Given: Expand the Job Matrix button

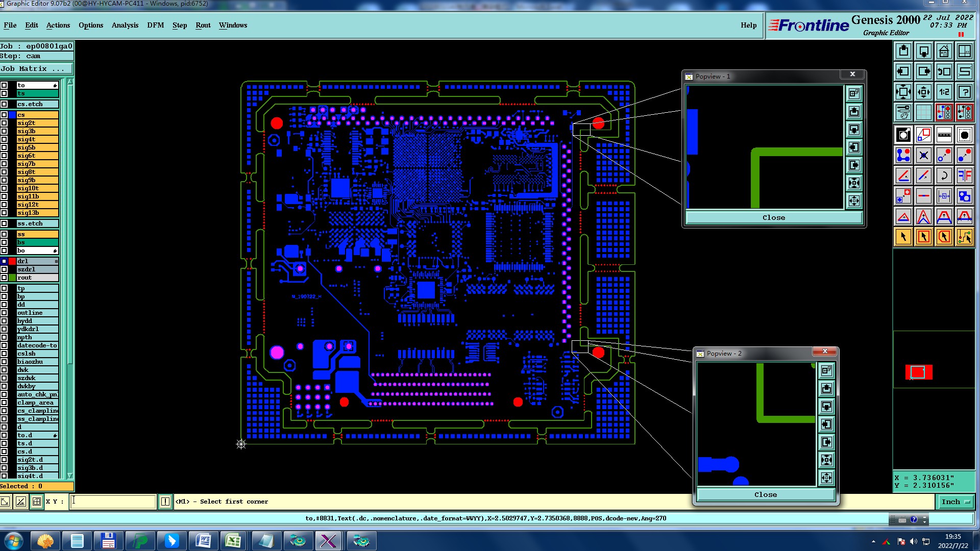Looking at the screenshot, I should (36, 69).
